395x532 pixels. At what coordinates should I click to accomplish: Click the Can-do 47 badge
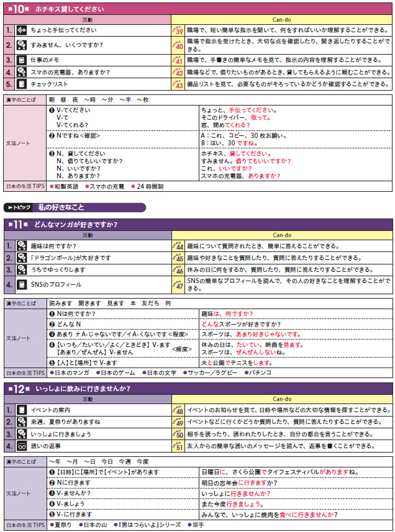pos(177,284)
